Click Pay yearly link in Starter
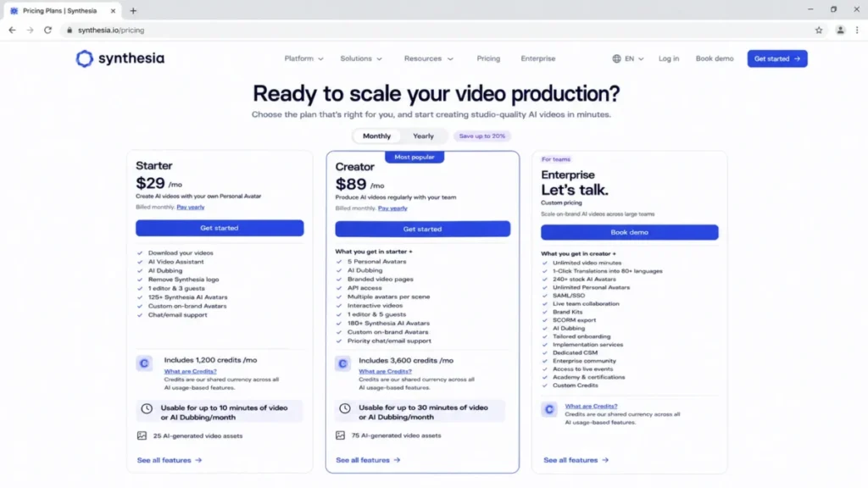 (191, 207)
